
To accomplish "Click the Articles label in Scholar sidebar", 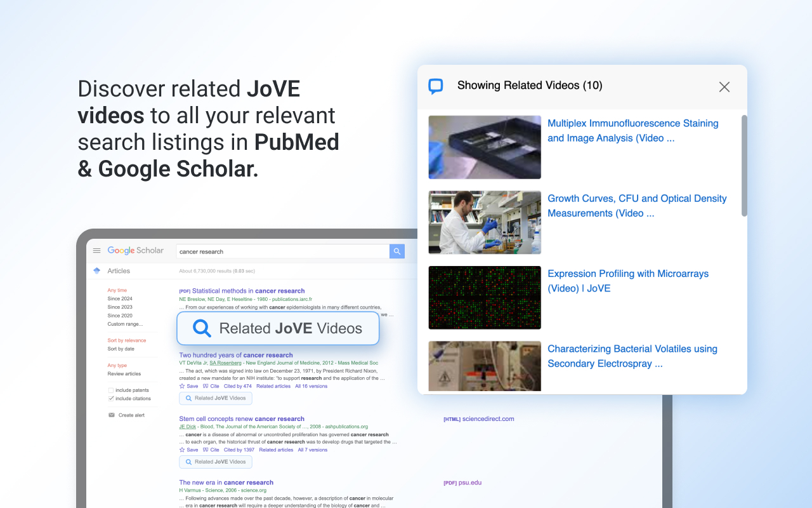I will pos(119,271).
